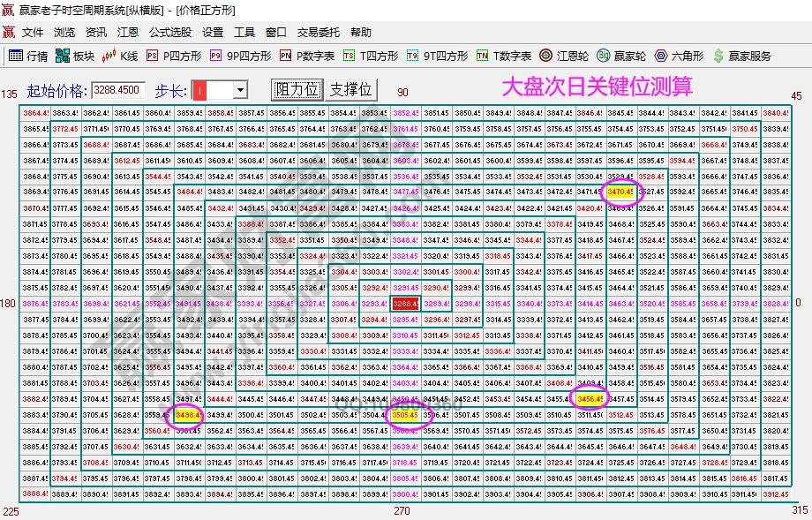Switch to 阻力位 resistance mode
Image resolution: width=812 pixels, height=520 pixels.
(x=297, y=88)
